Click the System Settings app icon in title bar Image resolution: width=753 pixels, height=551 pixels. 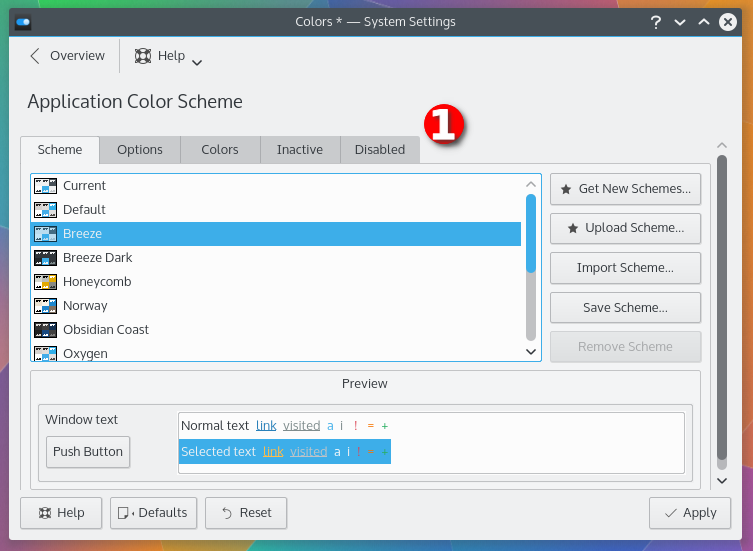[x=23, y=22]
